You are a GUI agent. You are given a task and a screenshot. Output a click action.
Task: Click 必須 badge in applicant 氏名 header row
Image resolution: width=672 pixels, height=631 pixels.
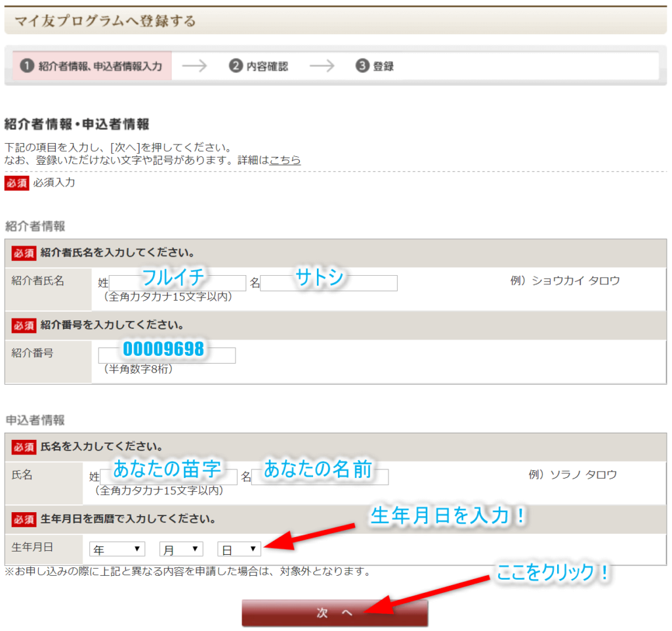pyautogui.click(x=24, y=447)
